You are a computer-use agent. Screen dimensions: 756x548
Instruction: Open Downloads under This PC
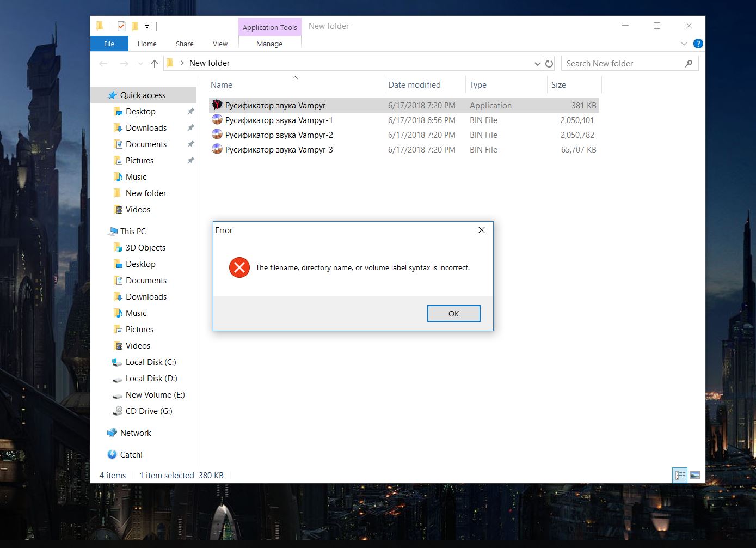(x=146, y=296)
